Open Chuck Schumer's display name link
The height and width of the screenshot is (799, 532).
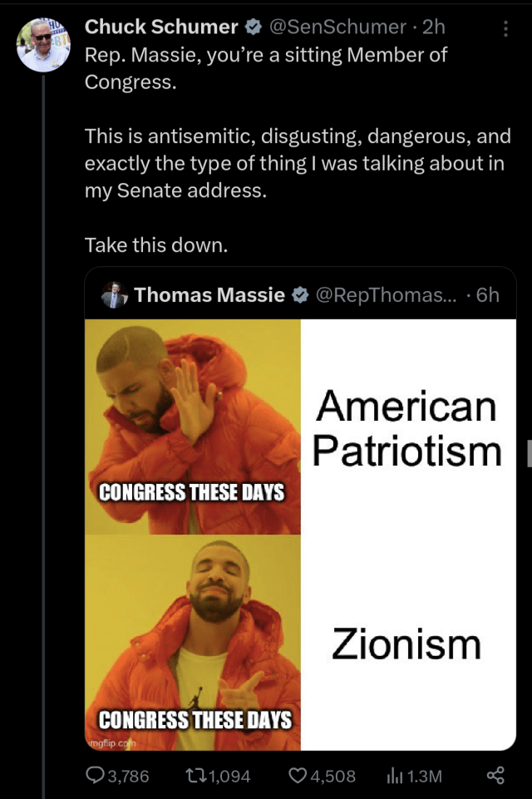coord(161,27)
